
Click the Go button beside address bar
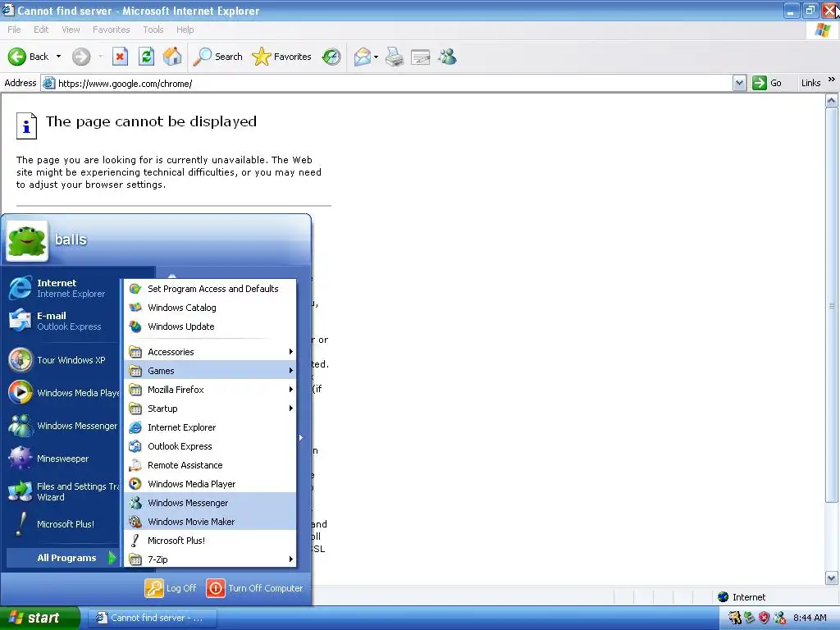[767, 83]
